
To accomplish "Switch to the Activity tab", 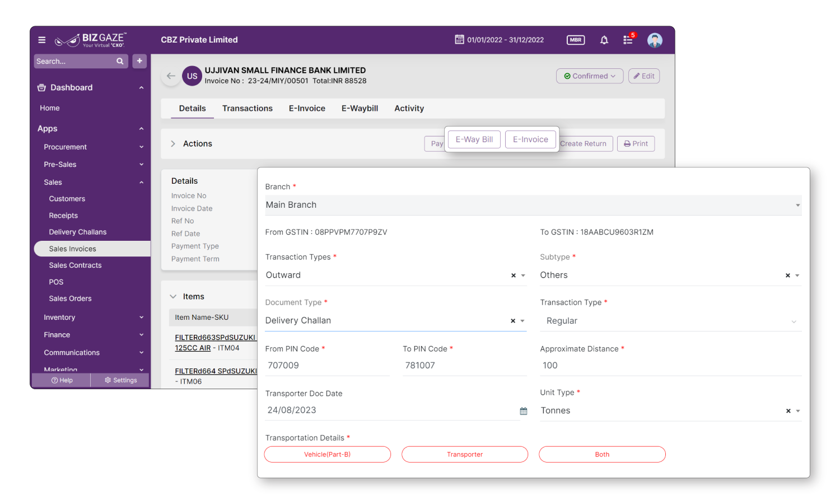I will point(409,109).
